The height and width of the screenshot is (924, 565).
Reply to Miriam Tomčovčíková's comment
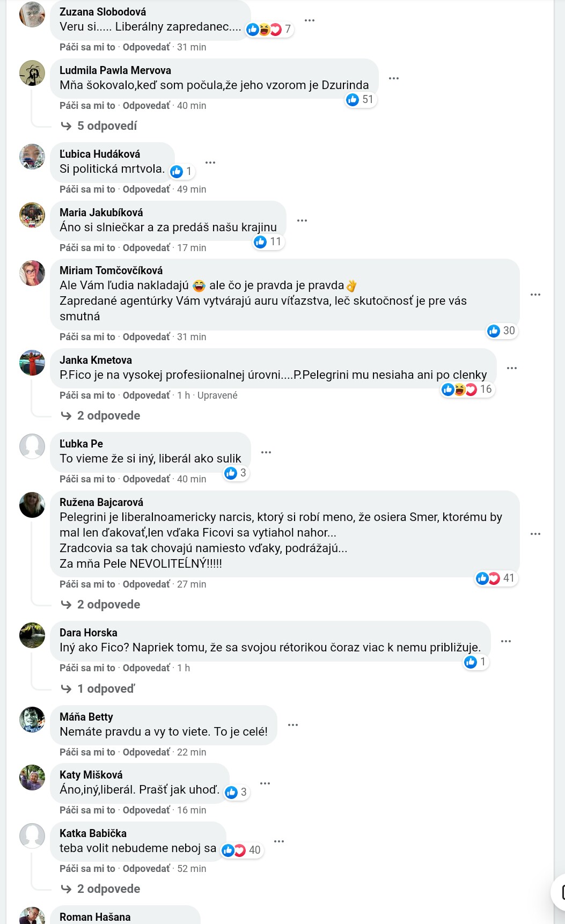[146, 337]
